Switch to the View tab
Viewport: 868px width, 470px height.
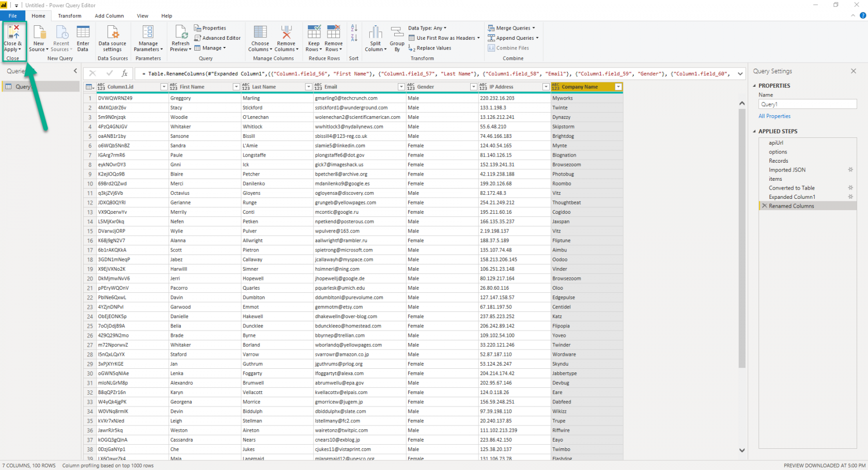click(143, 15)
